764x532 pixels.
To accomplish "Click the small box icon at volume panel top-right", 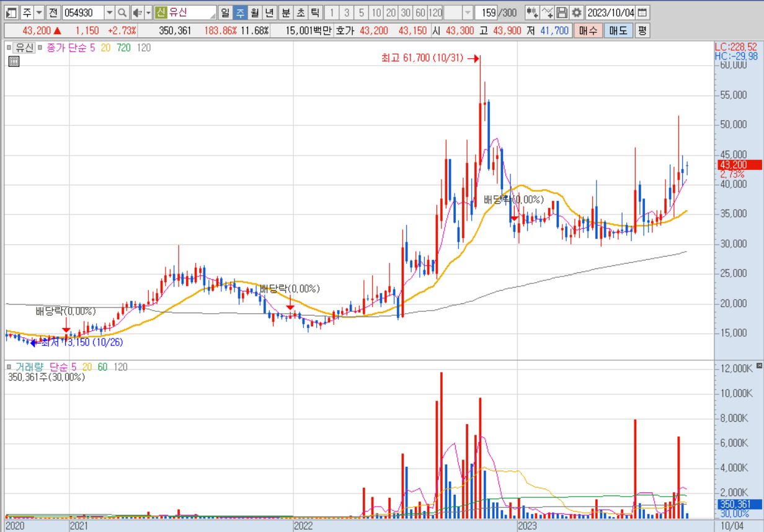I will pyautogui.click(x=760, y=365).
